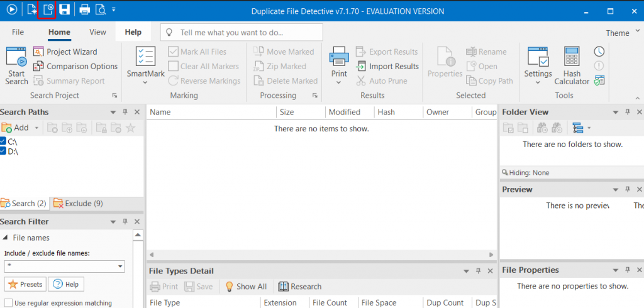Image resolution: width=644 pixels, height=308 pixels.
Task: Click the play icon in the title bar
Action: point(11,9)
